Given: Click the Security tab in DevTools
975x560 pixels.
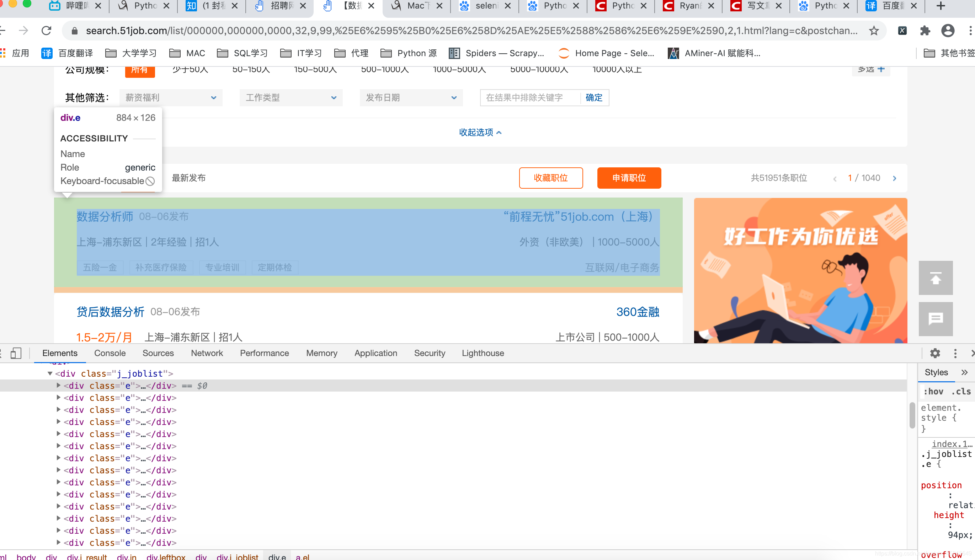Looking at the screenshot, I should tap(428, 352).
